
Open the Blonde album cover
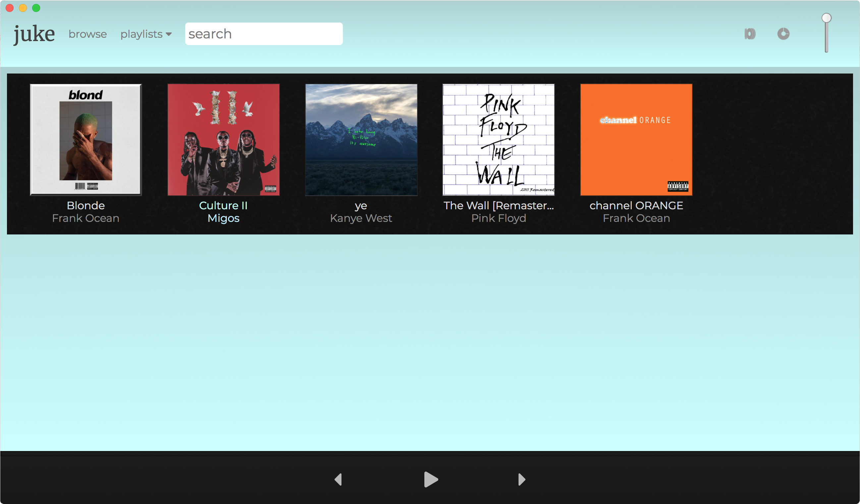pyautogui.click(x=86, y=139)
